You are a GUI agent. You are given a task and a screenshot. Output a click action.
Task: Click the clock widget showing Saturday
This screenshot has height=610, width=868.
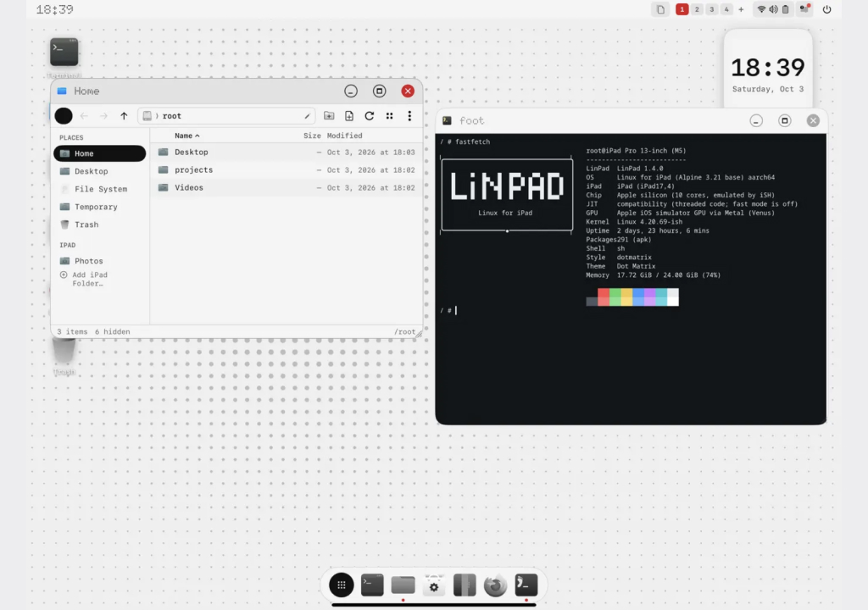pos(768,68)
